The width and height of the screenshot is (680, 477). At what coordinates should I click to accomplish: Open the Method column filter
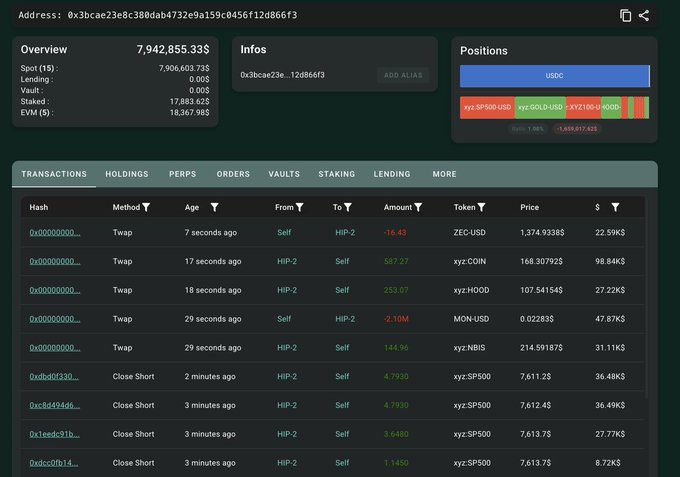click(x=146, y=207)
